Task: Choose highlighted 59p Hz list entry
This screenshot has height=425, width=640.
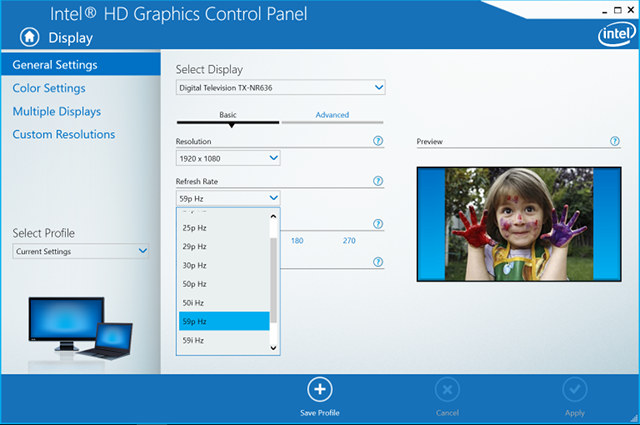Action: [x=224, y=321]
